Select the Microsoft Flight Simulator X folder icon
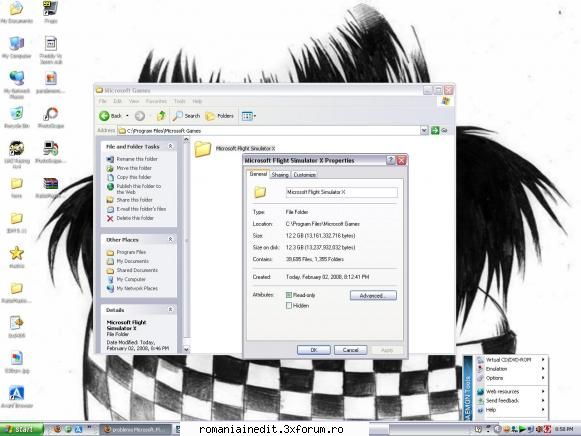Viewport: 581px width, 436px height. click(203, 149)
